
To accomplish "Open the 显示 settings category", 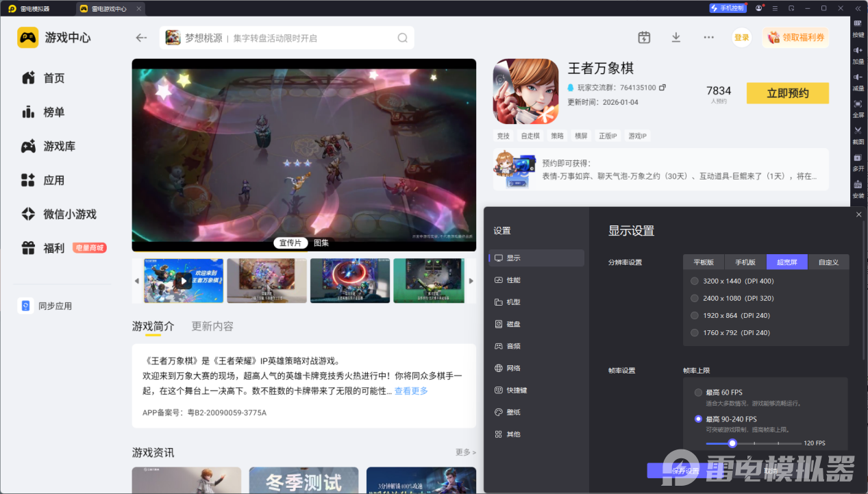I will [536, 258].
